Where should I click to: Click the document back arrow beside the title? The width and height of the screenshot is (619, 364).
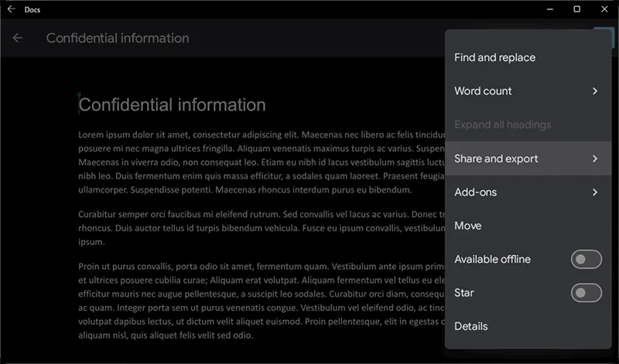click(17, 38)
